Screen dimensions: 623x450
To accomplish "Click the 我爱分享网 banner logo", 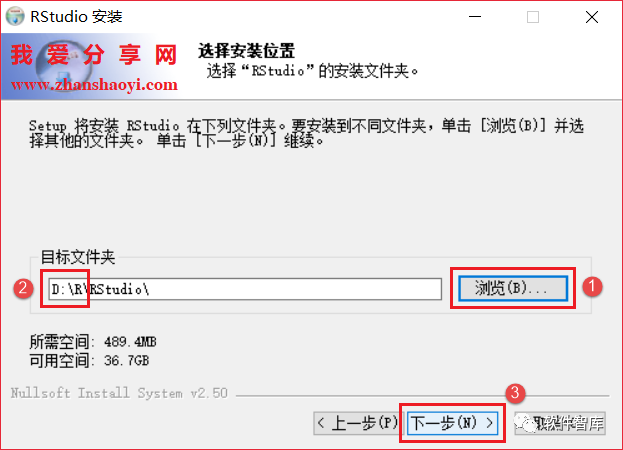I will pyautogui.click(x=94, y=54).
